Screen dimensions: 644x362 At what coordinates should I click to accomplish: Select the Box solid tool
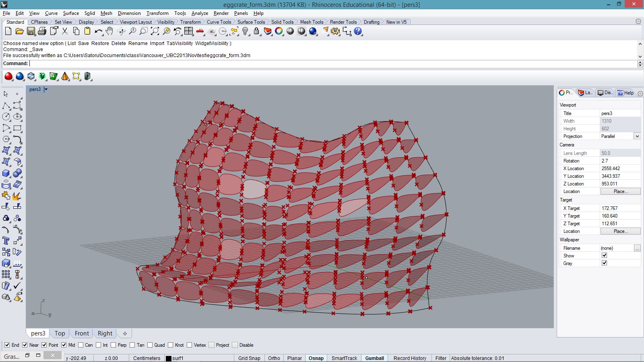coord(6,173)
